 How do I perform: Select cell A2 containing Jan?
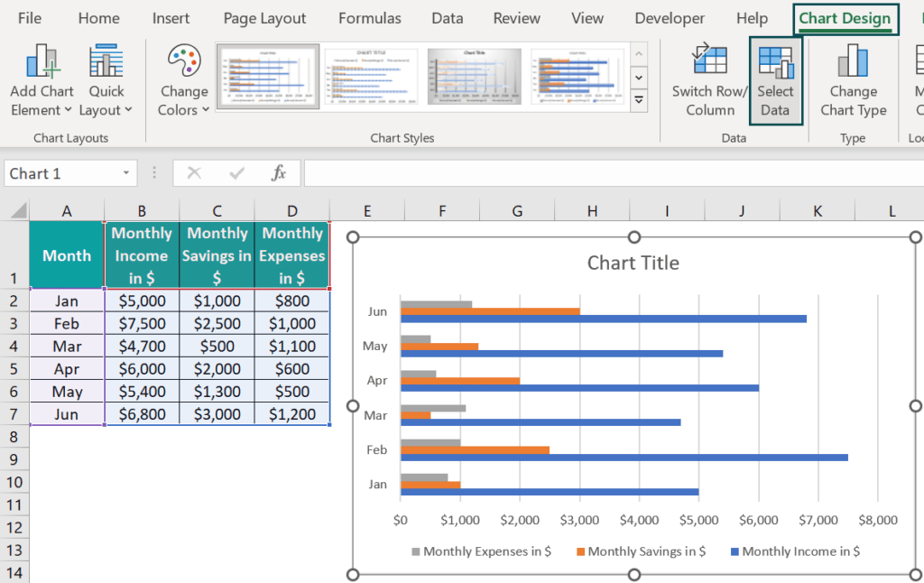67,301
